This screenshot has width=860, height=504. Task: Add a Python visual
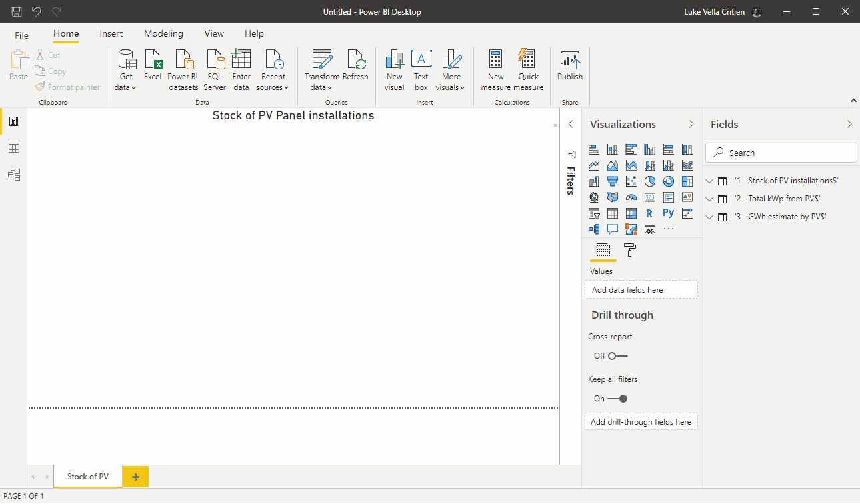[669, 213]
